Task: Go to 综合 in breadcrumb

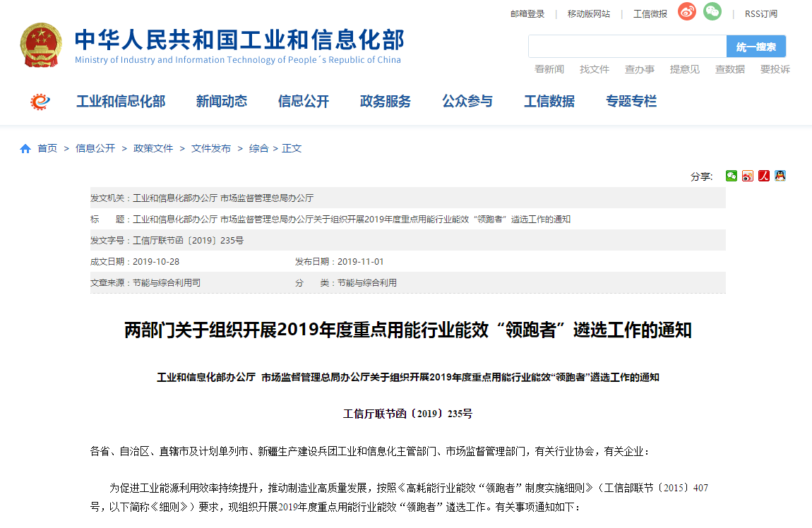Action: [258, 148]
